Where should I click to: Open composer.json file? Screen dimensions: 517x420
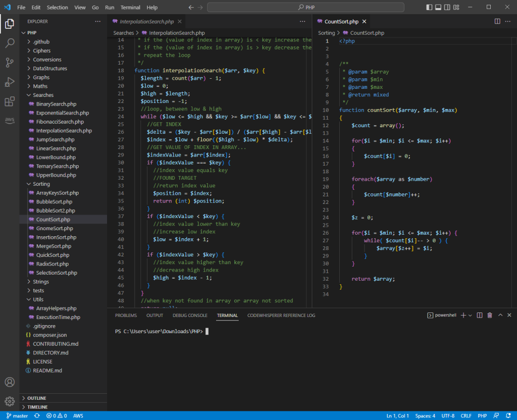[49, 335]
